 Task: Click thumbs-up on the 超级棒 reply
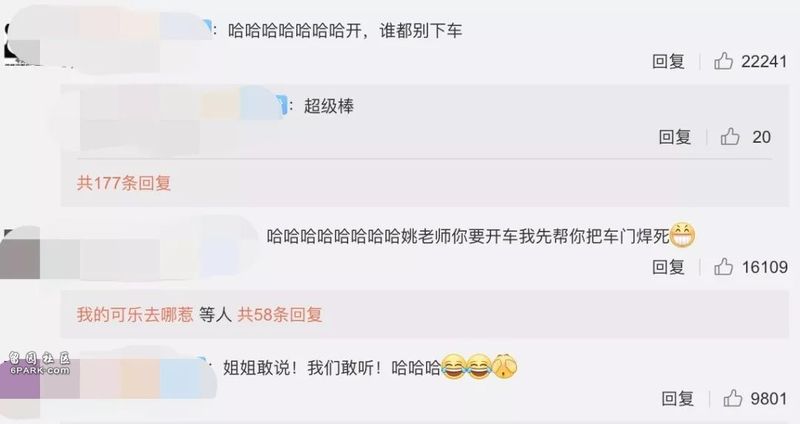(x=730, y=136)
